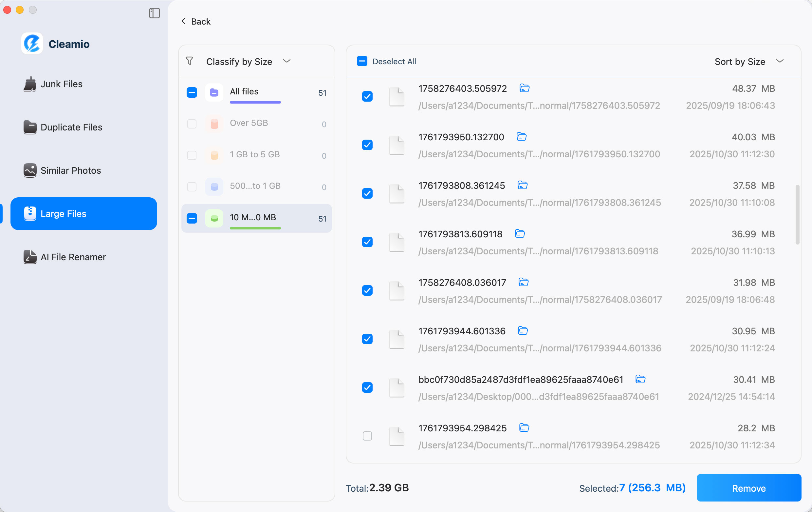
Task: Check the checkbox for 1761793954.298425
Action: click(367, 436)
